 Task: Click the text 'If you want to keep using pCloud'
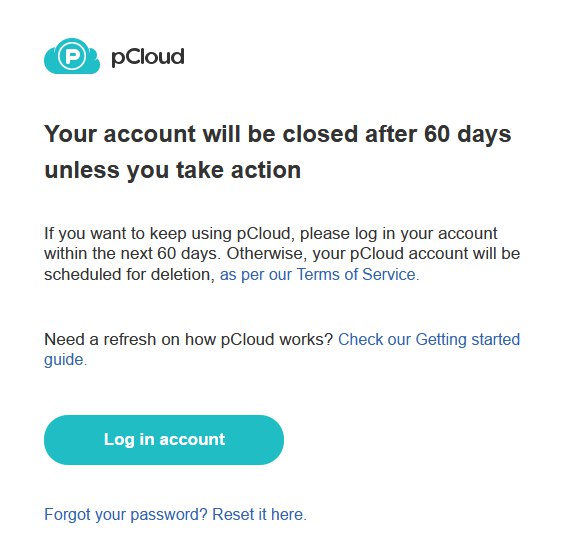pos(167,233)
